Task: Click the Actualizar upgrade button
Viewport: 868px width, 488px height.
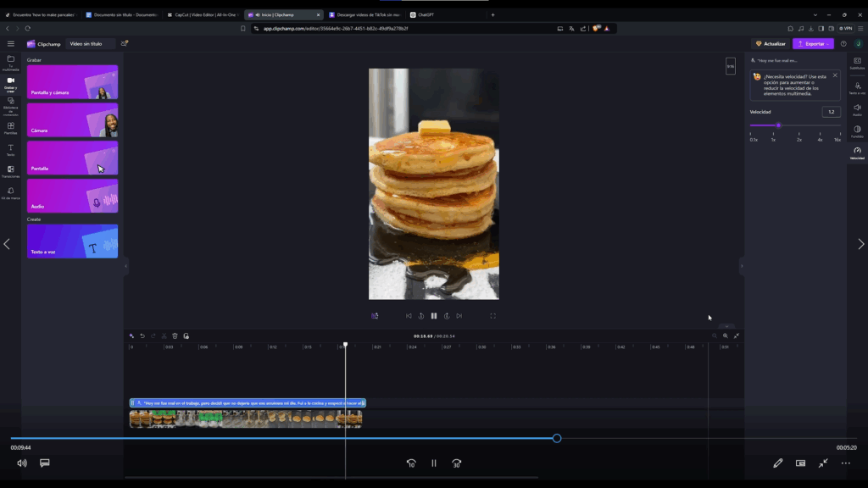Action: click(x=771, y=43)
